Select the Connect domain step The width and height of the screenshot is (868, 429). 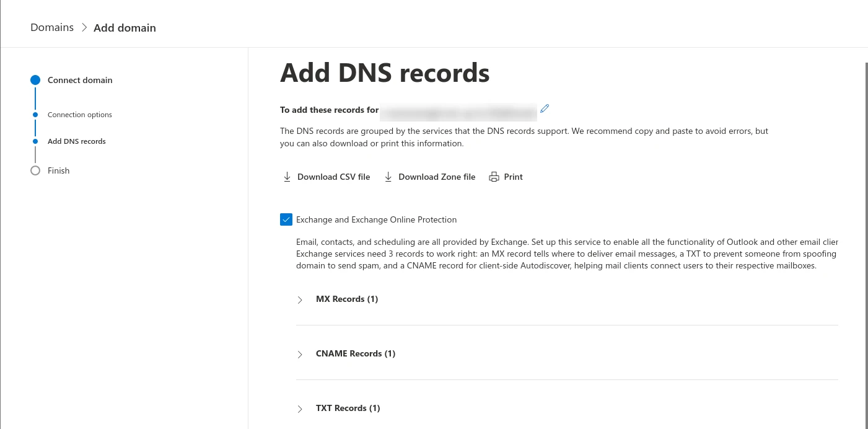tap(80, 80)
